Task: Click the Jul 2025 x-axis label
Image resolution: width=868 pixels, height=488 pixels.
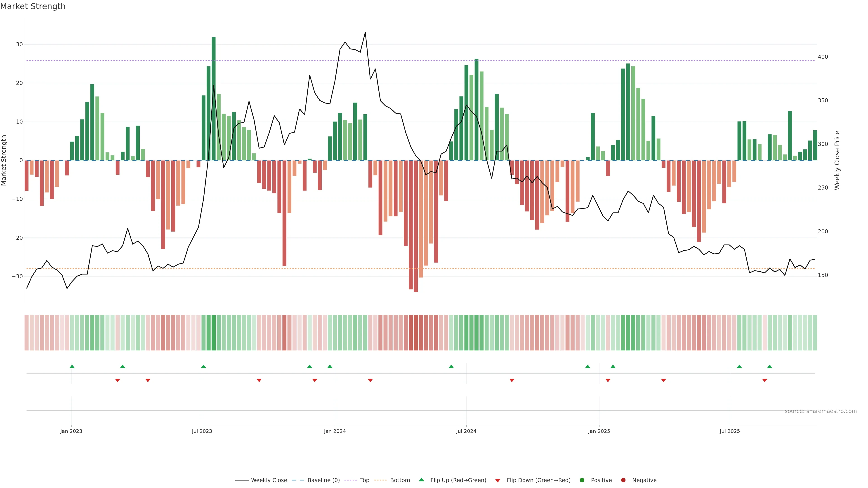Action: [729, 431]
